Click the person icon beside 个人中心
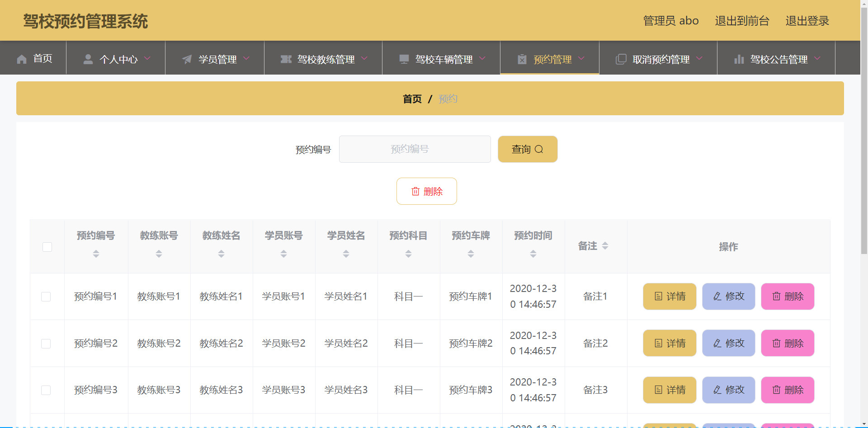The width and height of the screenshot is (868, 428). [88, 59]
